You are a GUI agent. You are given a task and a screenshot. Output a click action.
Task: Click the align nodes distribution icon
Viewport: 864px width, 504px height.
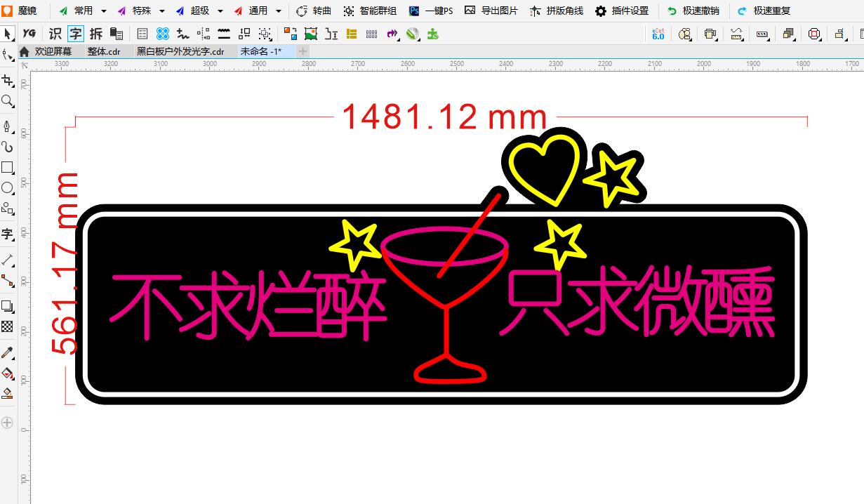204,33
